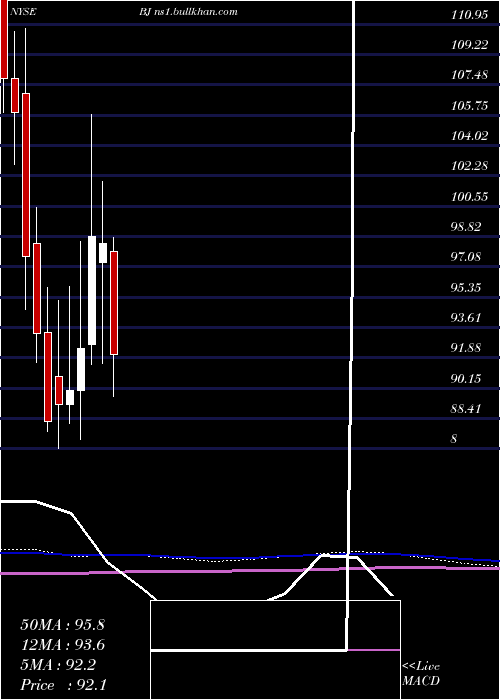Click the BJ ns1.bullkhan.com title text

[188, 12]
